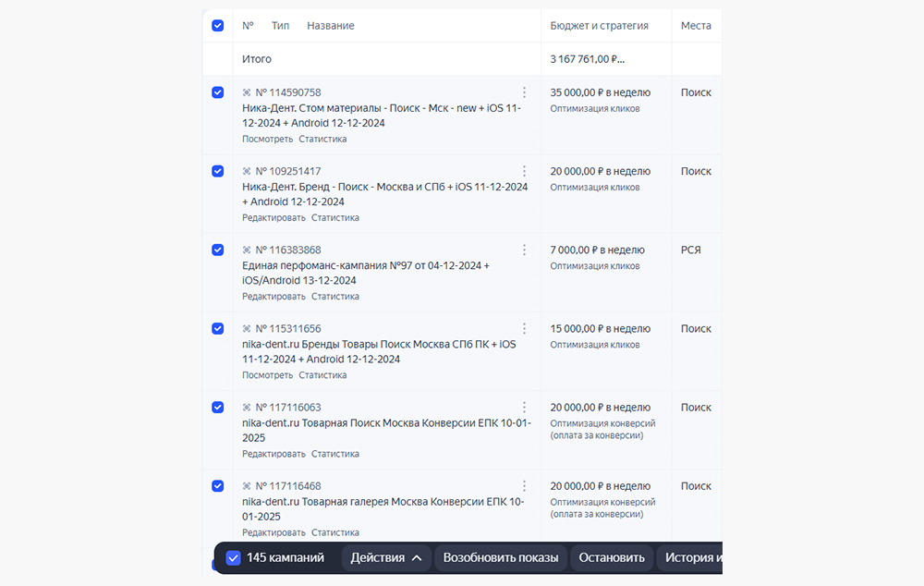The width and height of the screenshot is (924, 586).
Task: Open three-dot menu for campaign 114590758
Action: [x=524, y=92]
